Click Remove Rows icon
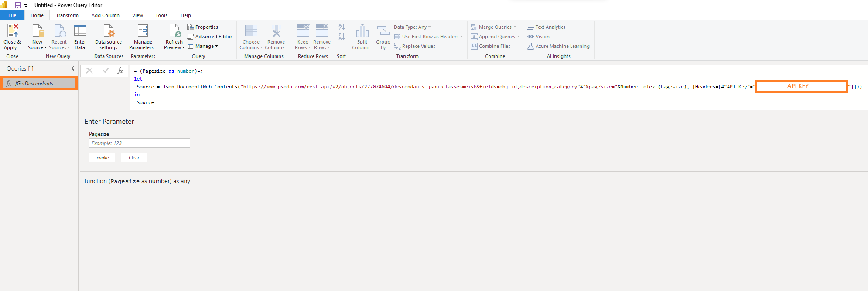868x291 pixels. 322,31
